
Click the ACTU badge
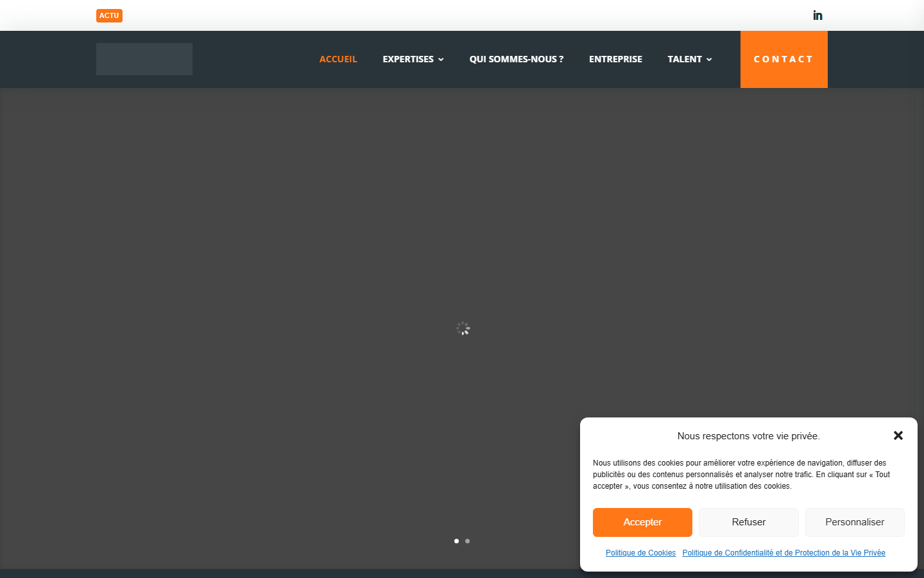click(109, 15)
